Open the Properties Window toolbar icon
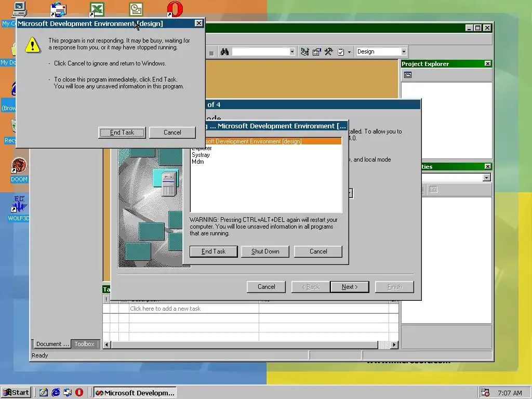 pos(316,52)
